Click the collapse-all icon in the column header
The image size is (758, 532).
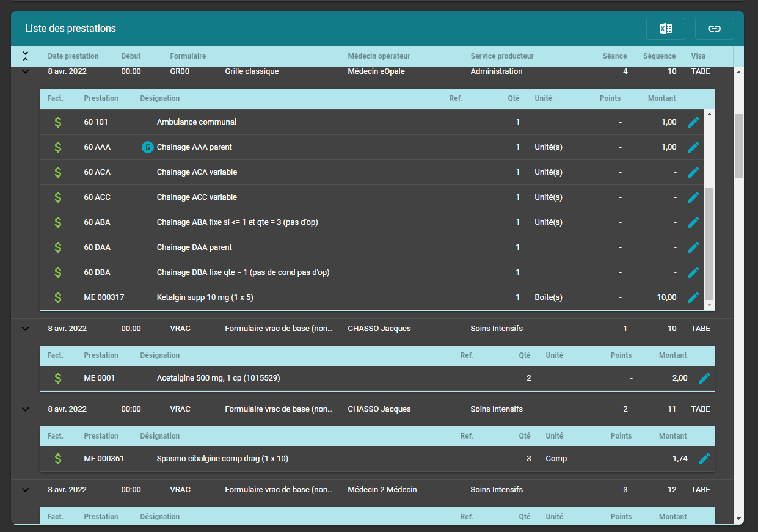[25, 56]
